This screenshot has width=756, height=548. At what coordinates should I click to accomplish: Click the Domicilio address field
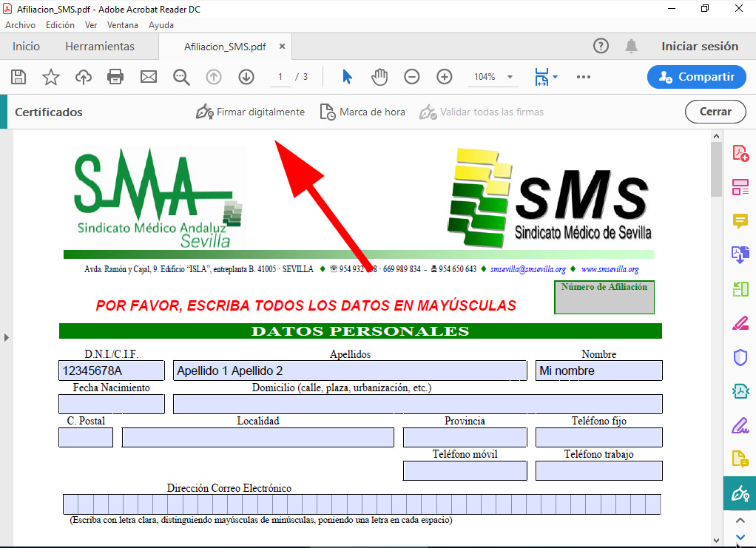[x=417, y=404]
